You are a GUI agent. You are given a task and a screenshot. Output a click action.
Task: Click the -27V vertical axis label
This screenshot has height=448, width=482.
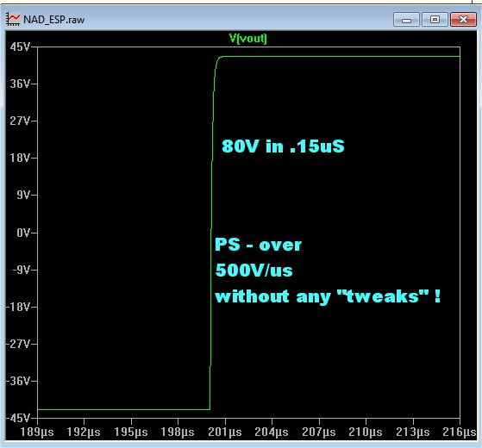click(18, 344)
